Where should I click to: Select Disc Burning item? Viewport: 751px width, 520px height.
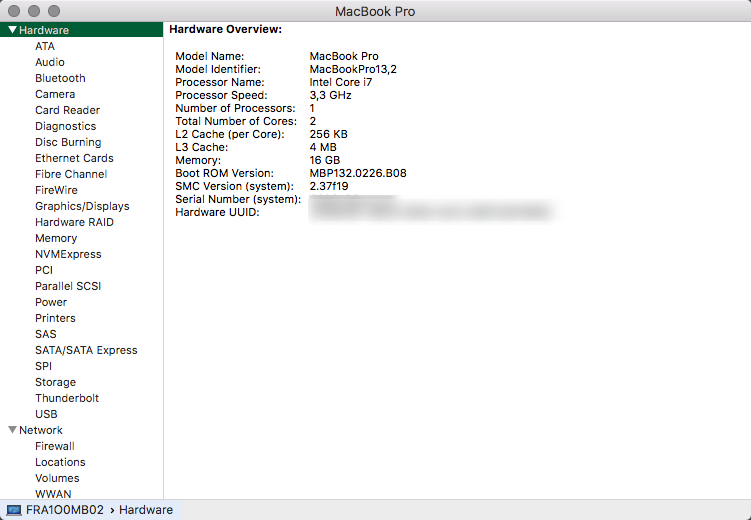pos(68,142)
